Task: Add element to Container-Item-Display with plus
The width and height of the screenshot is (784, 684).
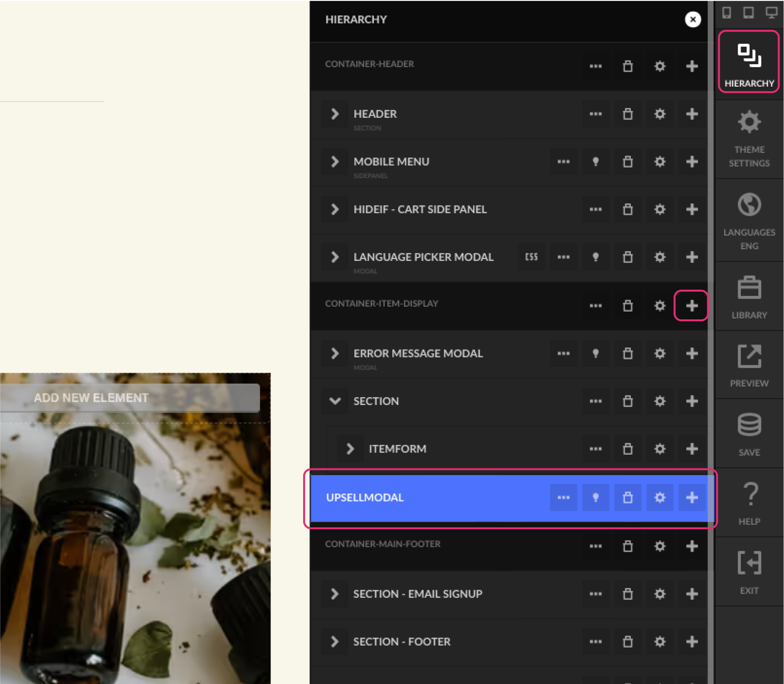Action: coord(692,306)
